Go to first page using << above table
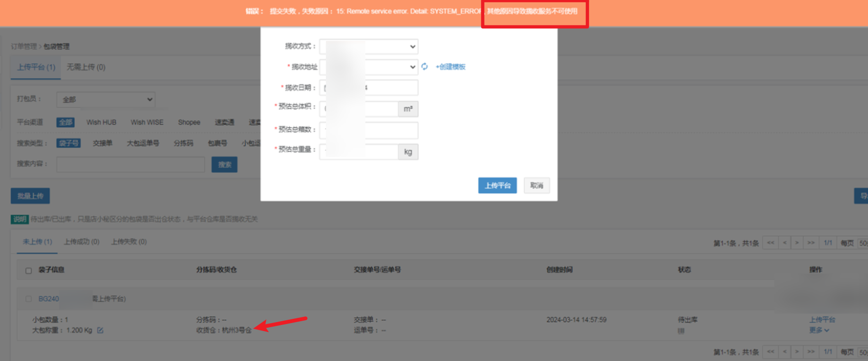This screenshot has width=868, height=361. point(770,243)
